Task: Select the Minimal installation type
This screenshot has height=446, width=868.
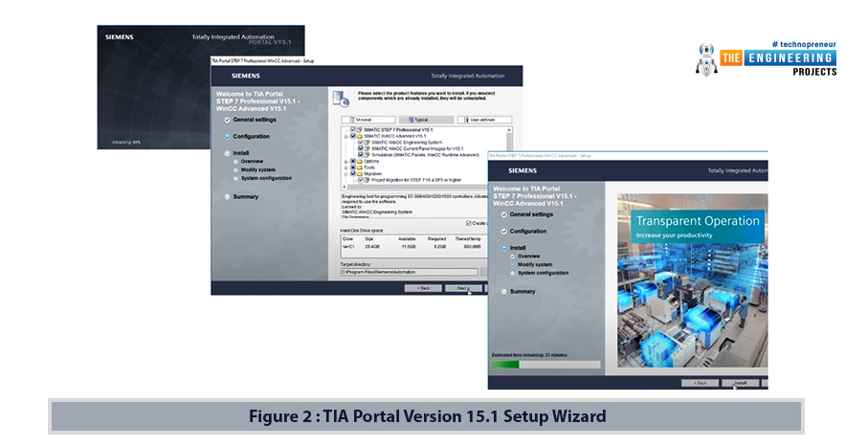Action: pyautogui.click(x=368, y=120)
